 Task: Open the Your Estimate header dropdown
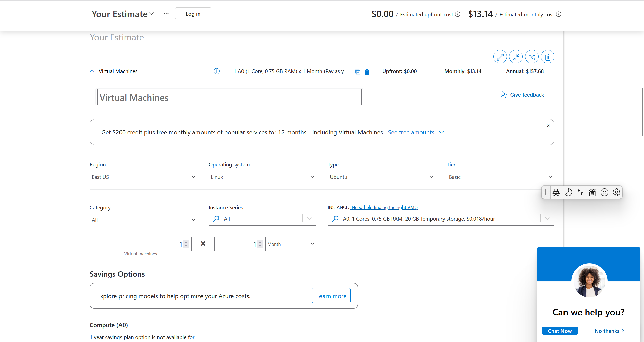[151, 14]
